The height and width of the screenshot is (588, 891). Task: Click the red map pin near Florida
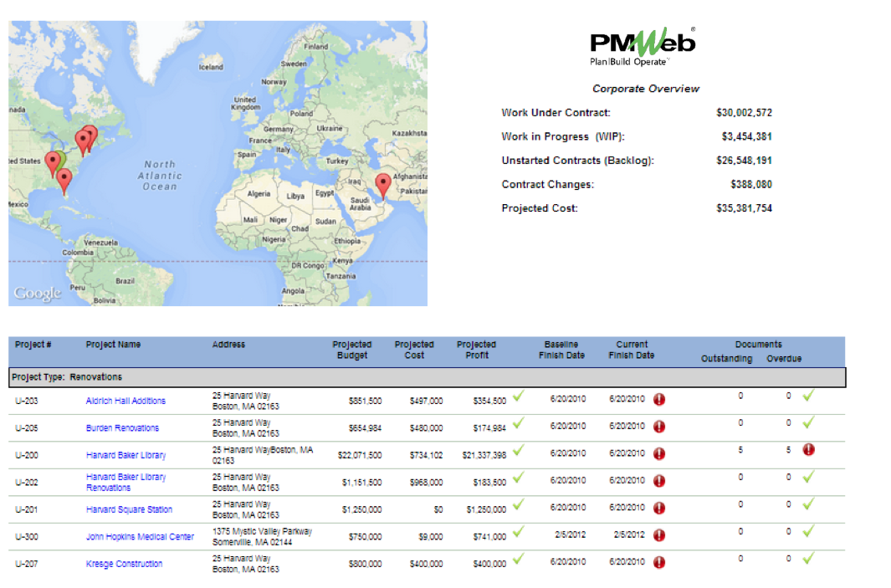[x=64, y=182]
